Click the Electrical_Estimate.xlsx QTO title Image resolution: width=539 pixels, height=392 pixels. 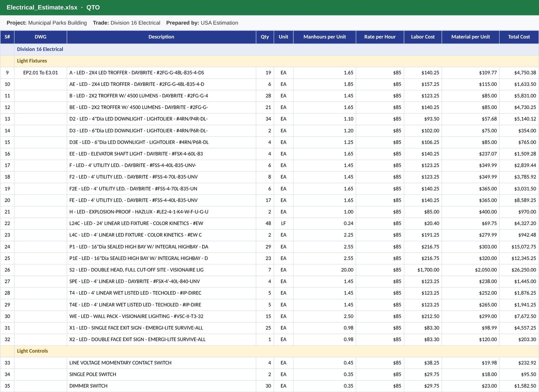tap(53, 7)
